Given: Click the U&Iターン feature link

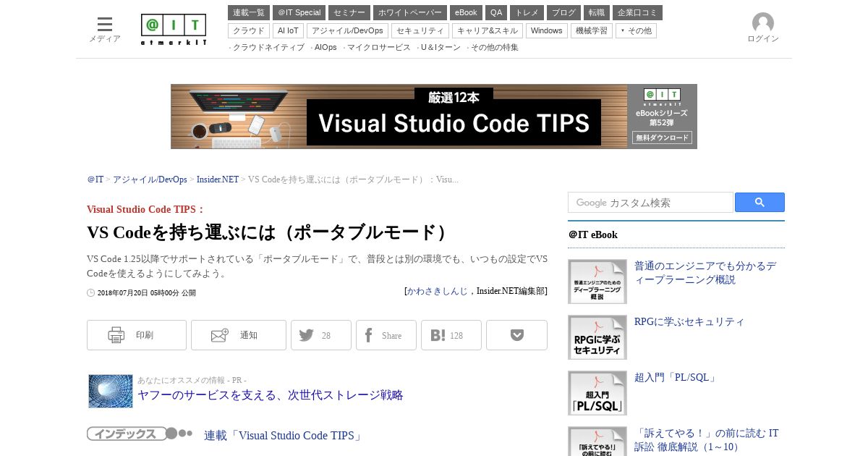Looking at the screenshot, I should (x=441, y=48).
